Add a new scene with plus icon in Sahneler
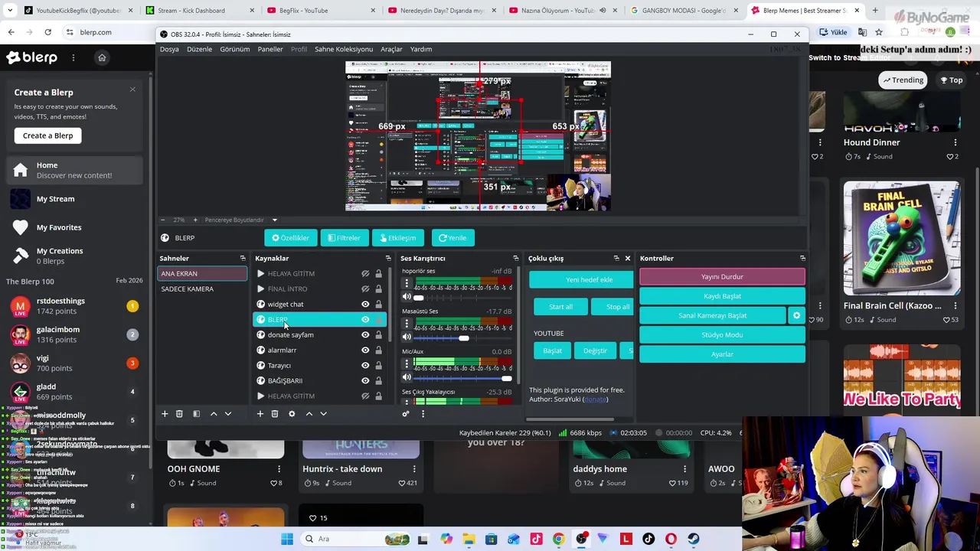The height and width of the screenshot is (551, 980). [x=164, y=414]
